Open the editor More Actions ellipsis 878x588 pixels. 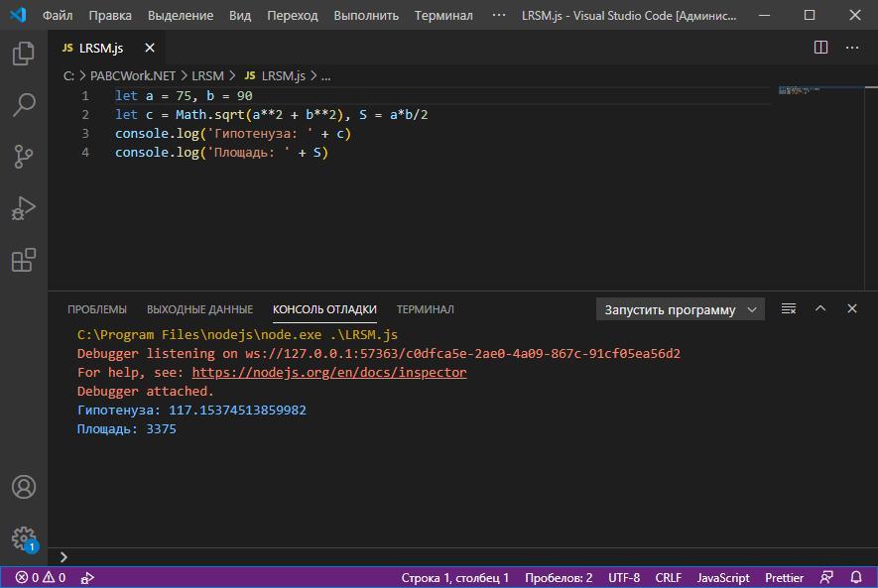[851, 48]
